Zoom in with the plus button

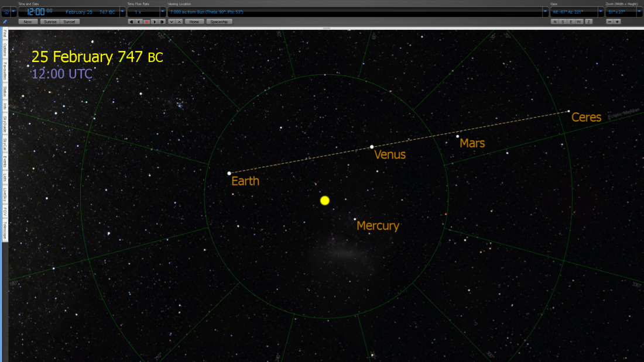tap(617, 22)
